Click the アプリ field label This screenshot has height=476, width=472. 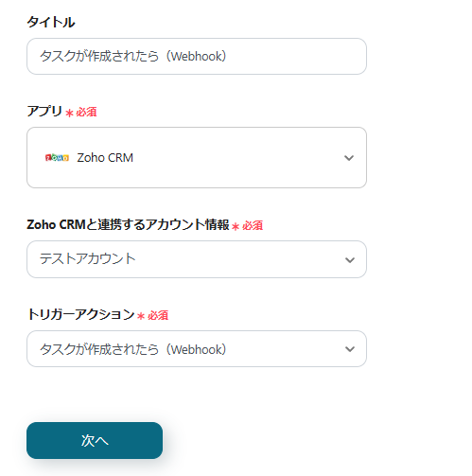click(44, 111)
